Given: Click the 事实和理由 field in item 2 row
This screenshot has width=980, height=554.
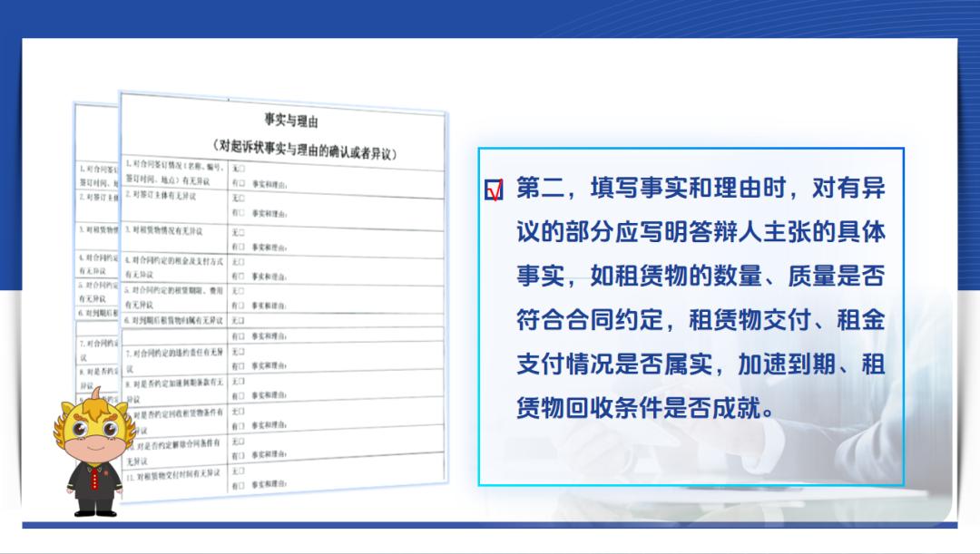Looking at the screenshot, I should pos(269,215).
